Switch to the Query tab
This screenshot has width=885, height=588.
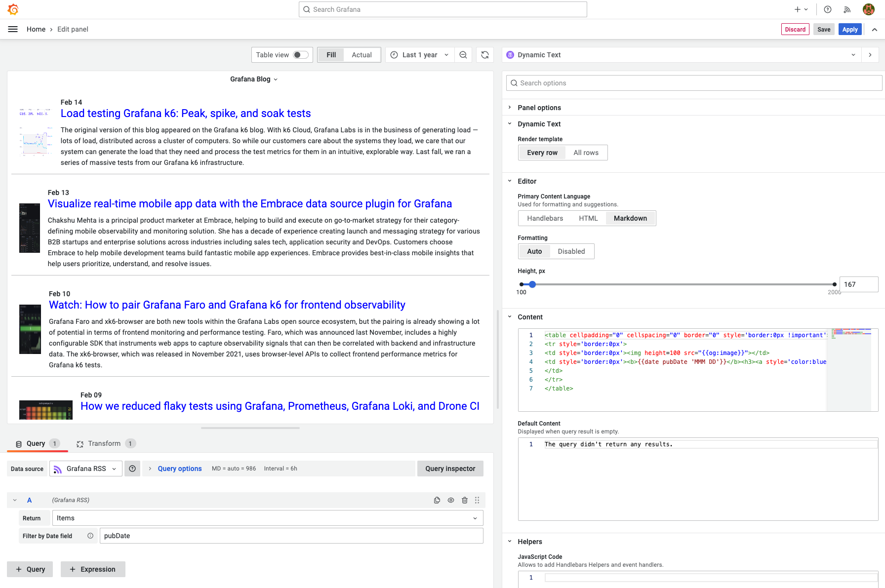point(38,443)
